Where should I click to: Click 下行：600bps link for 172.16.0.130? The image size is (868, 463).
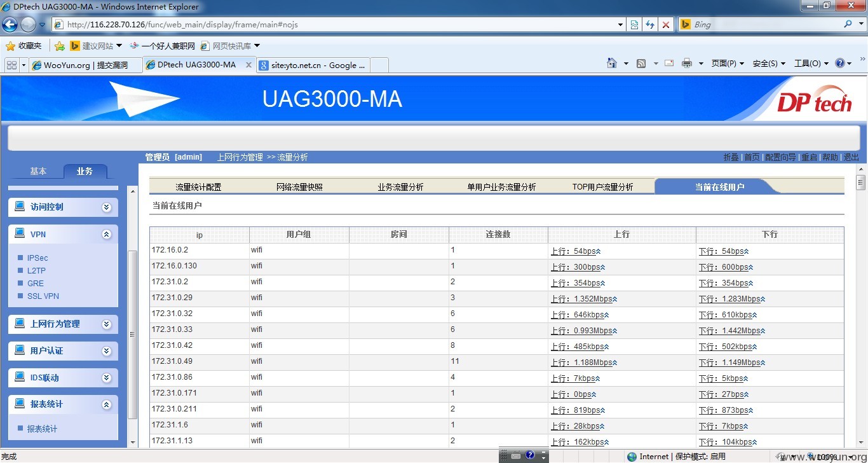[726, 267]
